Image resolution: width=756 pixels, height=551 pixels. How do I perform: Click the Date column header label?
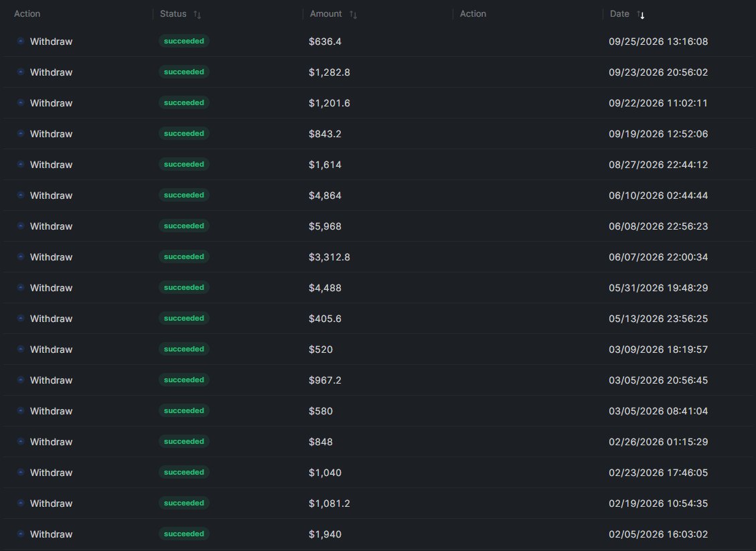pyautogui.click(x=619, y=14)
